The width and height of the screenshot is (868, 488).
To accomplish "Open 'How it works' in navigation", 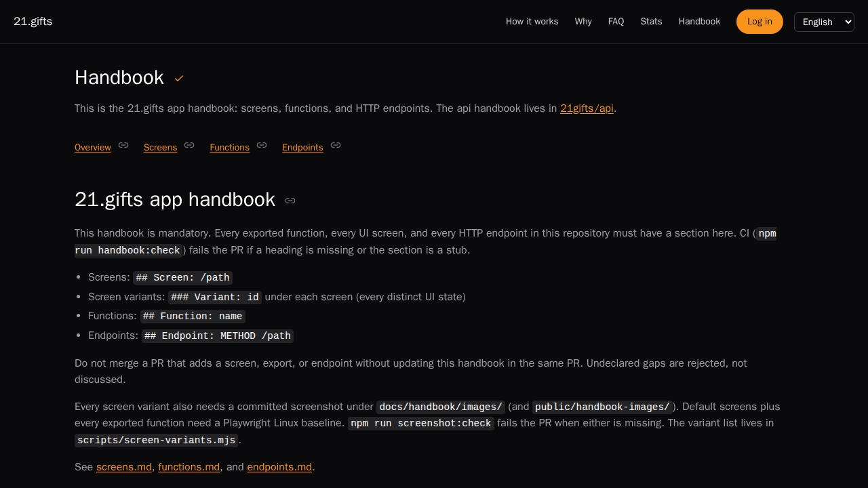I will (x=532, y=22).
